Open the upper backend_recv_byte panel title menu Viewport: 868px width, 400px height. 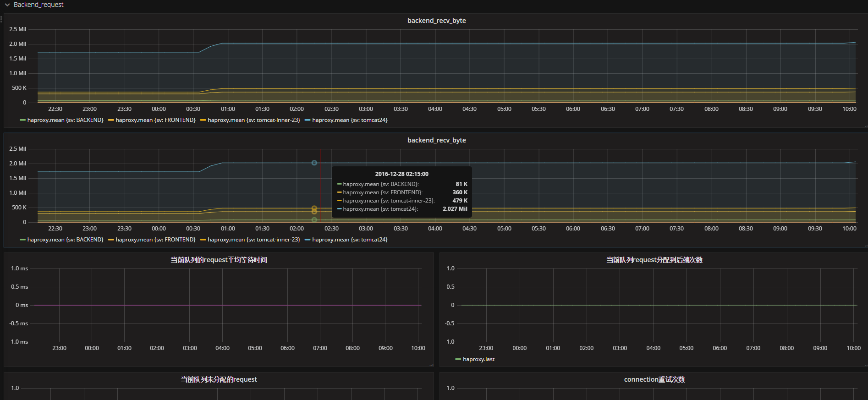coord(436,21)
